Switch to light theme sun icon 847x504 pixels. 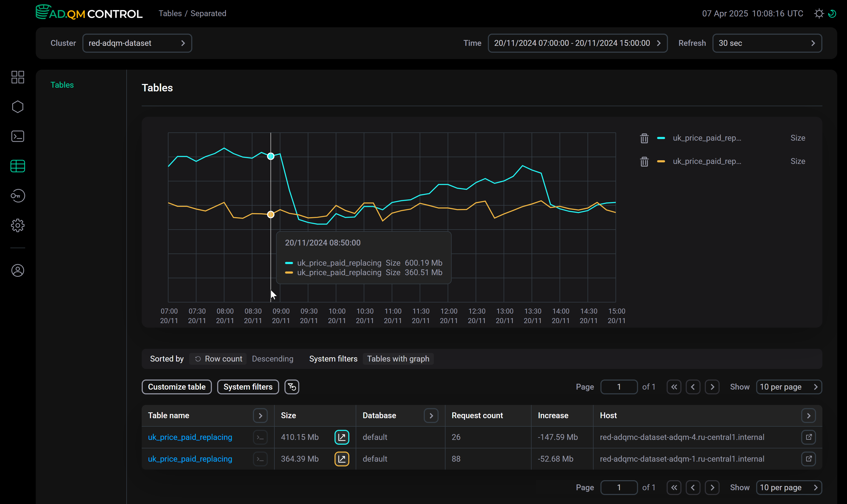coord(819,14)
